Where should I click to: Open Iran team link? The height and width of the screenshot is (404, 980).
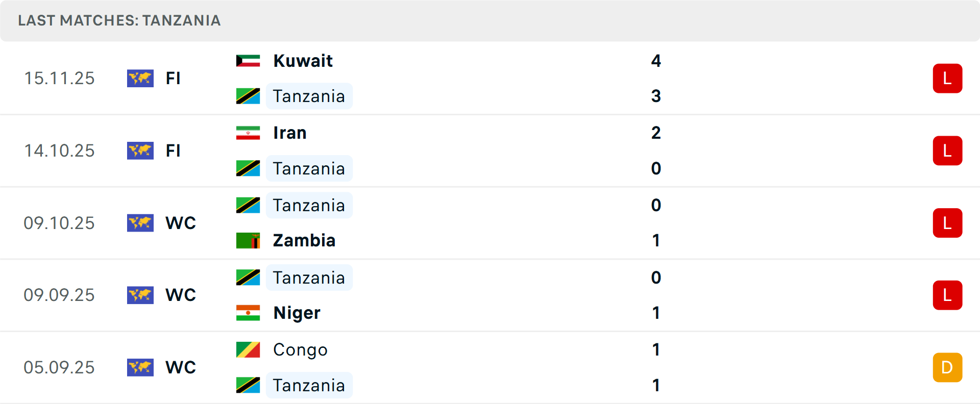point(289,133)
